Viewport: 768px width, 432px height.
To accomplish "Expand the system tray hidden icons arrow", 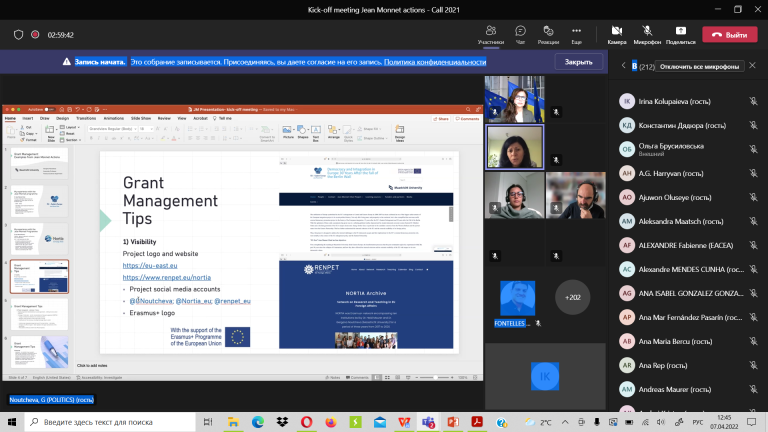I will (x=565, y=422).
